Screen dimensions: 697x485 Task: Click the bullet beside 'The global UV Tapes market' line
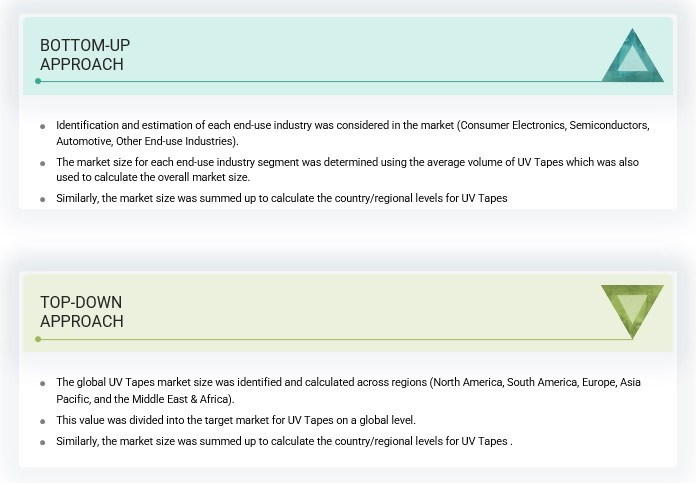point(43,384)
